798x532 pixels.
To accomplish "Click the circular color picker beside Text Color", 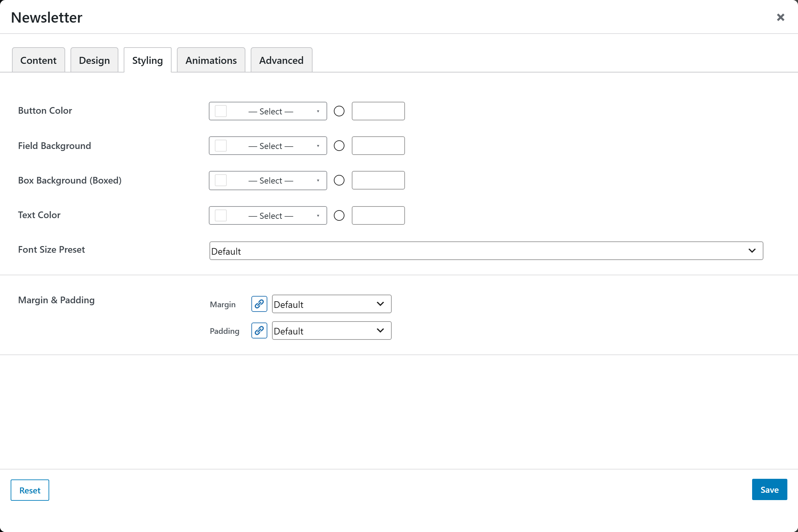I will (339, 215).
